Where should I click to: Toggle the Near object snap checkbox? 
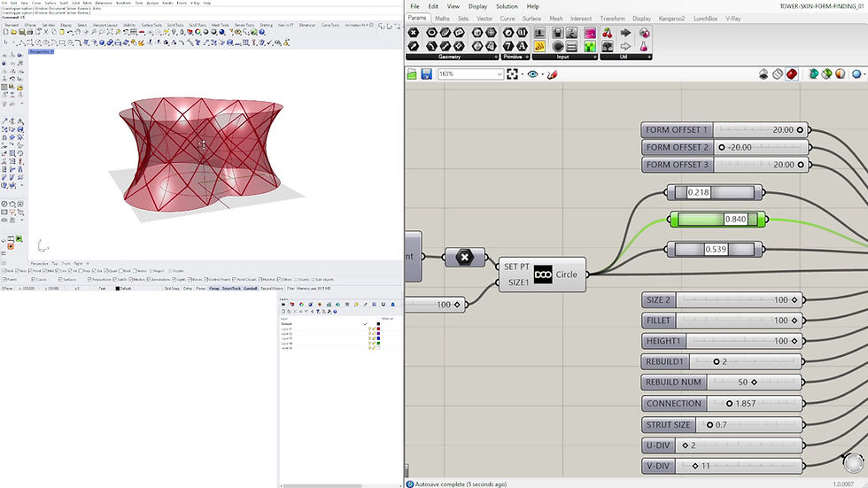[x=21, y=271]
